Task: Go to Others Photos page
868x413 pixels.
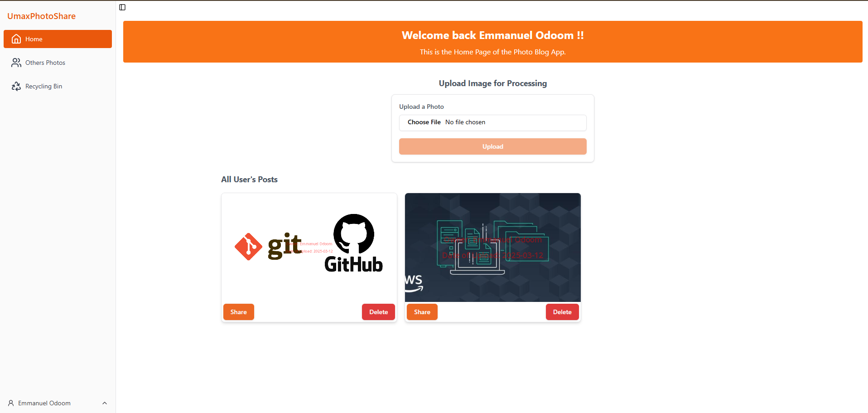Action: pyautogui.click(x=45, y=63)
